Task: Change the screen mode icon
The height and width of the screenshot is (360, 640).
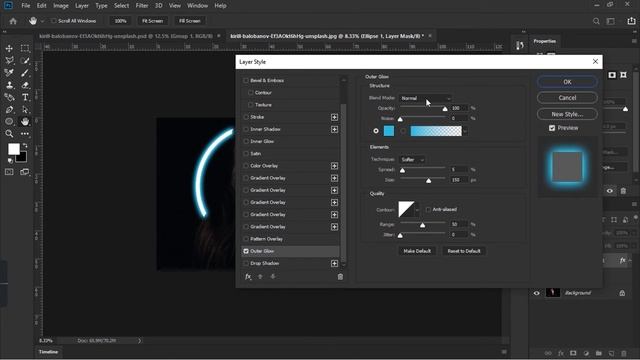Action: 25,172
